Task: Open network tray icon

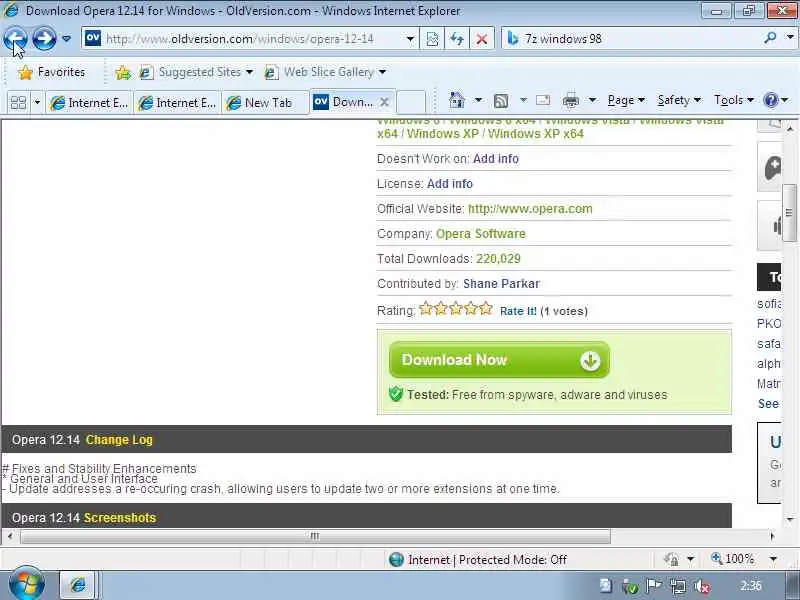Action: click(x=678, y=587)
